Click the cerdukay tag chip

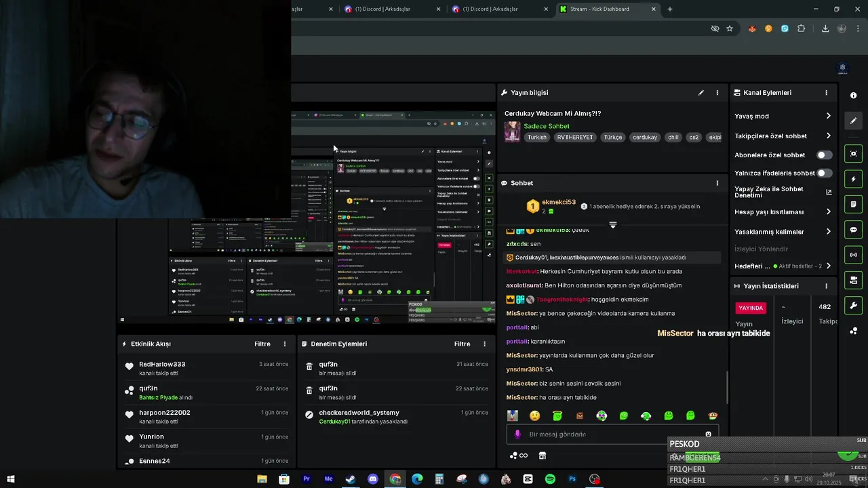pos(645,137)
